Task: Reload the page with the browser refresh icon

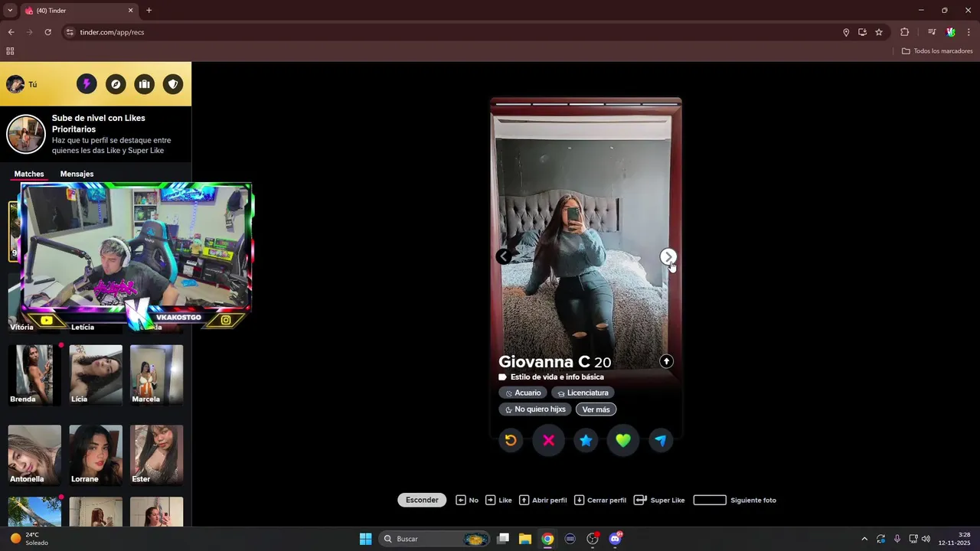Action: coord(47,32)
